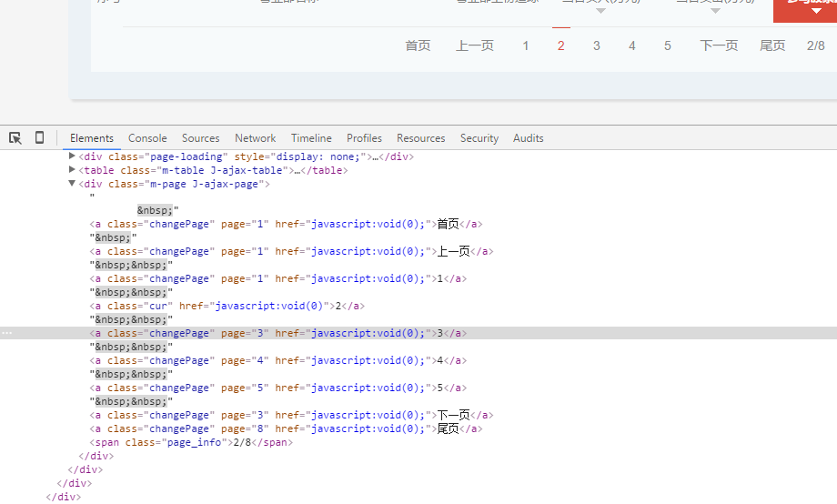The image size is (837, 504).
Task: Open the Profiles tab
Action: pyautogui.click(x=364, y=138)
